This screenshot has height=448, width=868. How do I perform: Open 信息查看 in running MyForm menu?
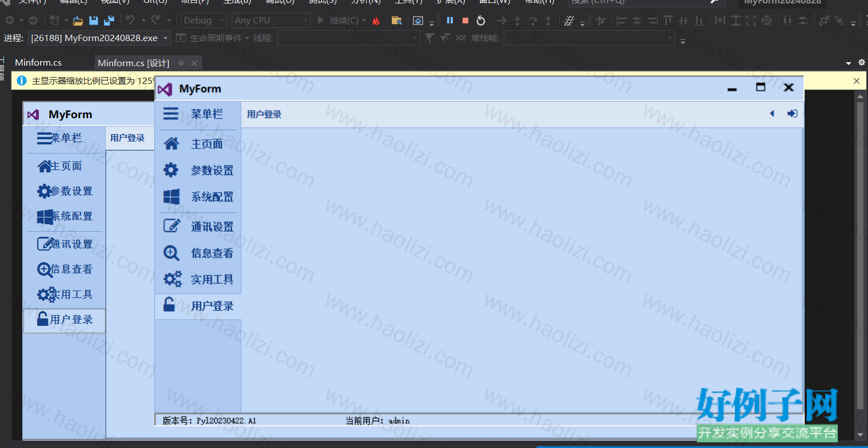[198, 253]
